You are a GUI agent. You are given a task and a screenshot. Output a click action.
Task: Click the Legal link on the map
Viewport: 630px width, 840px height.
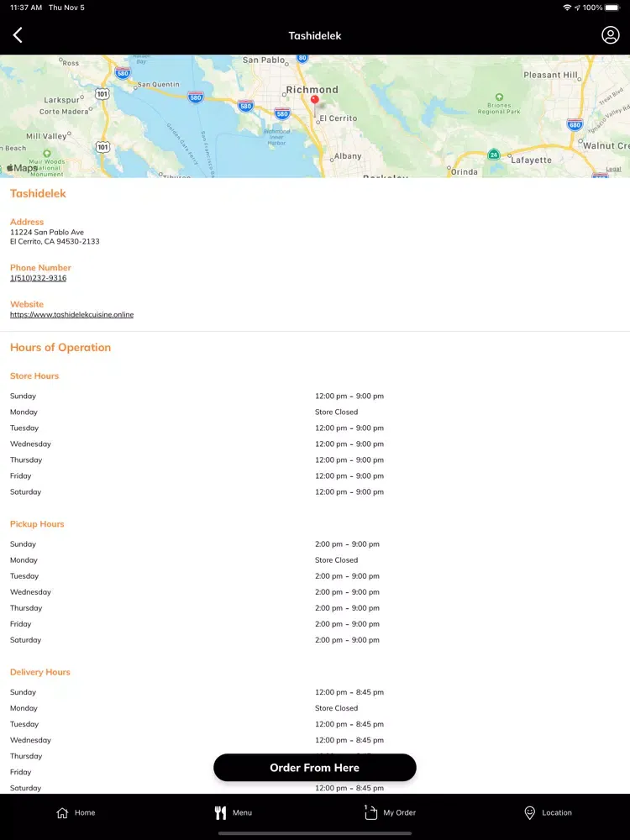[613, 170]
